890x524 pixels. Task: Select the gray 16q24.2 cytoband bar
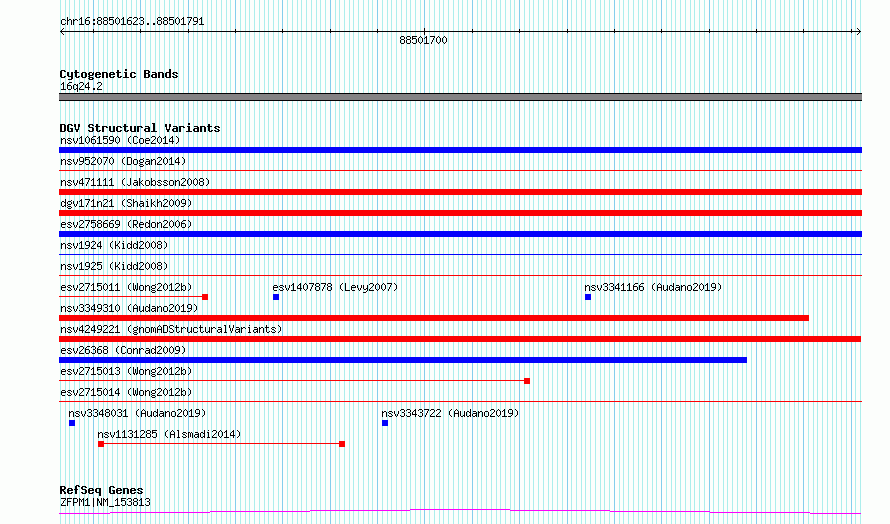460,97
